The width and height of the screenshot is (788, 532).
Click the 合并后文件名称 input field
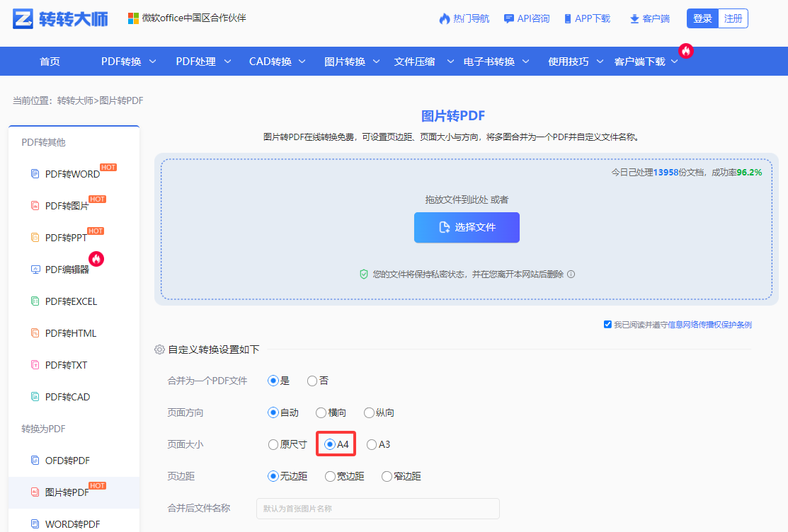[378, 509]
